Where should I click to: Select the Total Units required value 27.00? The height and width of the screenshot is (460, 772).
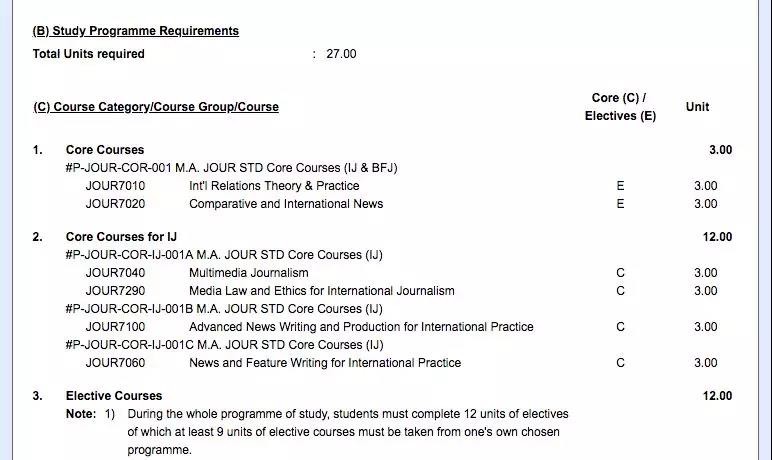(341, 54)
